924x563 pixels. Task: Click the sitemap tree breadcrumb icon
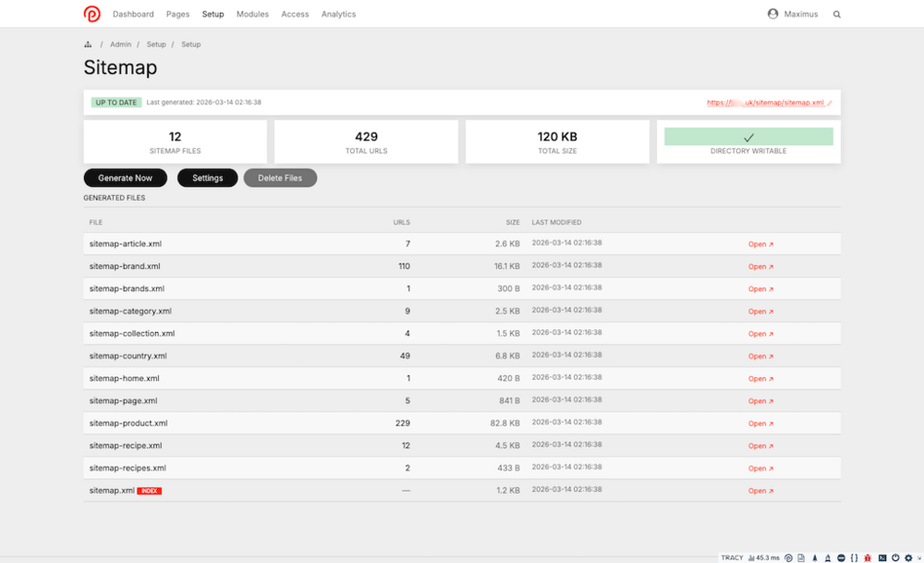(x=88, y=44)
